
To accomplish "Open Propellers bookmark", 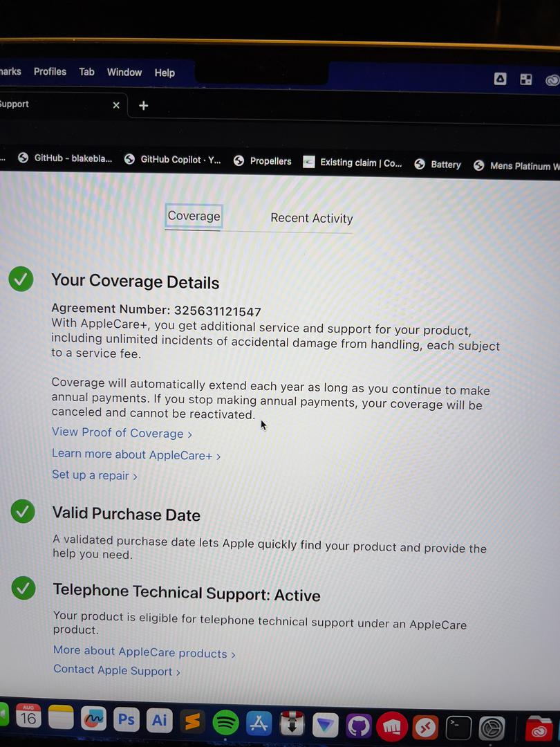I will tap(263, 161).
